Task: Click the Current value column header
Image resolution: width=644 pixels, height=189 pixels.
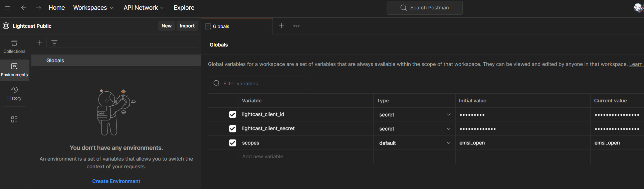Action: tap(610, 101)
